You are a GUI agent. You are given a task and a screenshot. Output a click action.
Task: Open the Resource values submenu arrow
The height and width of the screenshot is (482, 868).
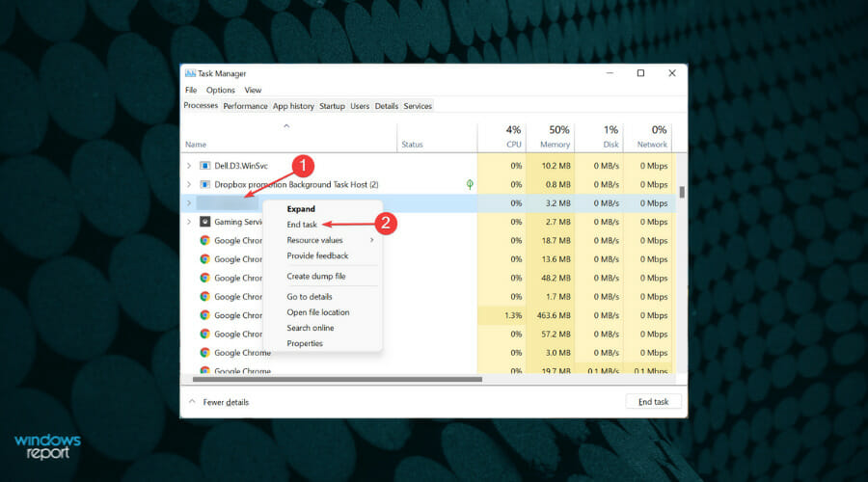pos(372,240)
